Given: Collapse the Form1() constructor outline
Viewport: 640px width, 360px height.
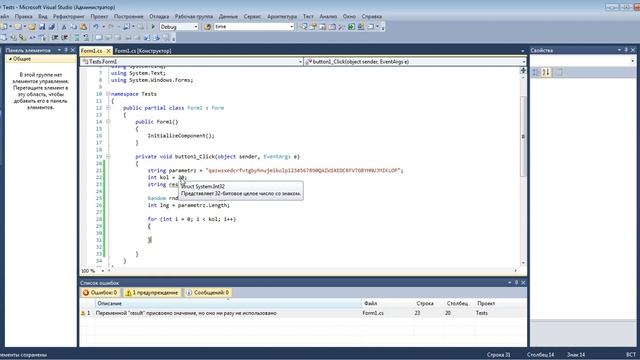Looking at the screenshot, I should point(108,122).
